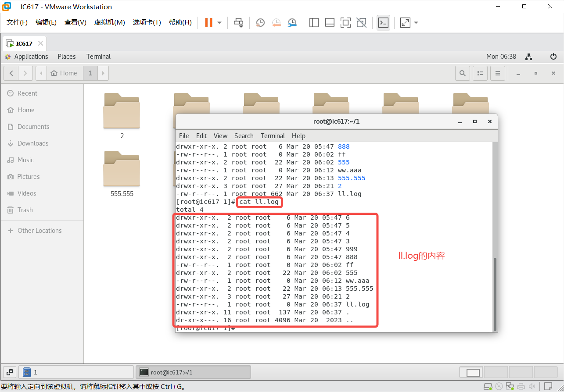This screenshot has height=392, width=564.
Task: Open the 文件(F) menu
Action: 17,22
